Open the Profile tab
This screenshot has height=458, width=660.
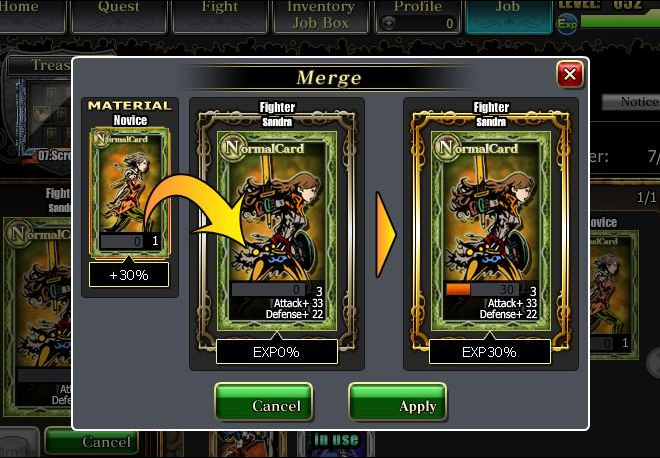click(x=418, y=16)
